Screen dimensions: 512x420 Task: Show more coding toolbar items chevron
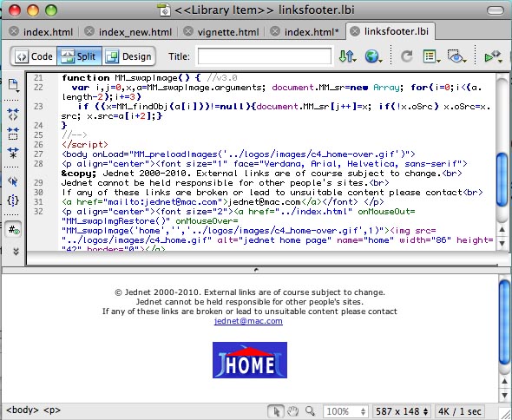tap(16, 251)
